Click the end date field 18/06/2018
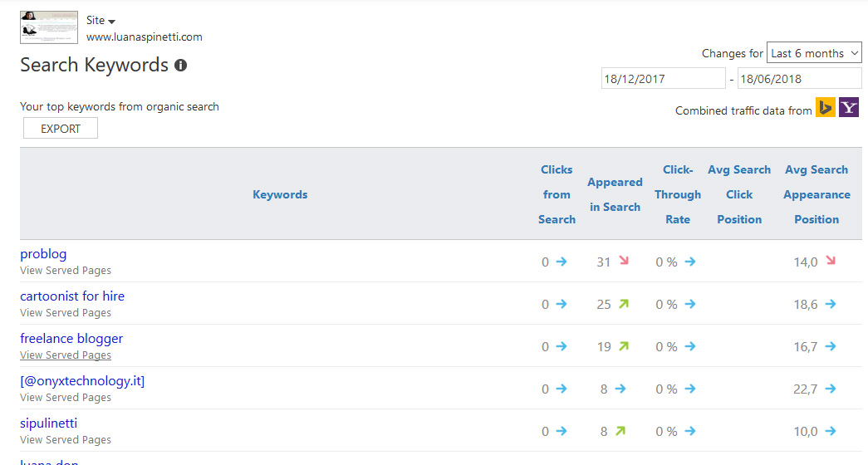Viewport: 868px width, 465px height. [799, 79]
